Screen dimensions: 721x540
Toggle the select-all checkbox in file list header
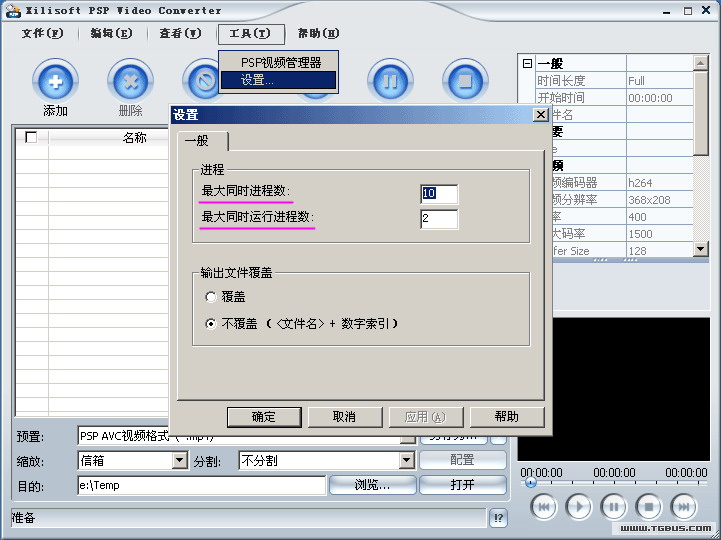pyautogui.click(x=31, y=137)
